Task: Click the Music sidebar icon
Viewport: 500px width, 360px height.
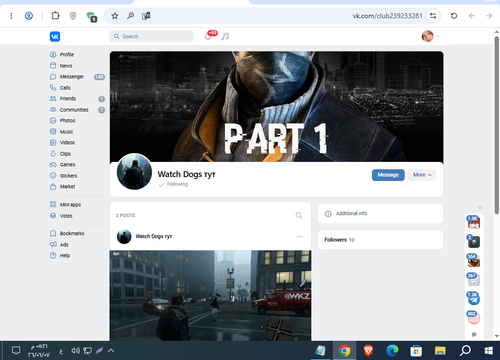Action: click(x=53, y=132)
